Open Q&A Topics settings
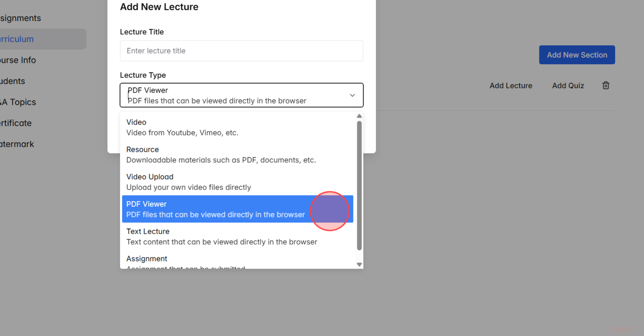 17,102
